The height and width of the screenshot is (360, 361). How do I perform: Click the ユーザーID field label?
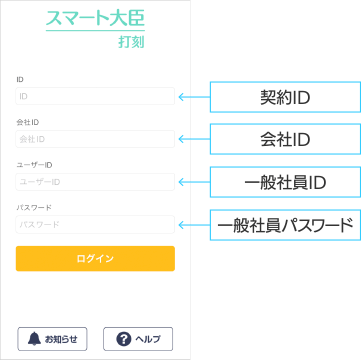[x=34, y=165]
